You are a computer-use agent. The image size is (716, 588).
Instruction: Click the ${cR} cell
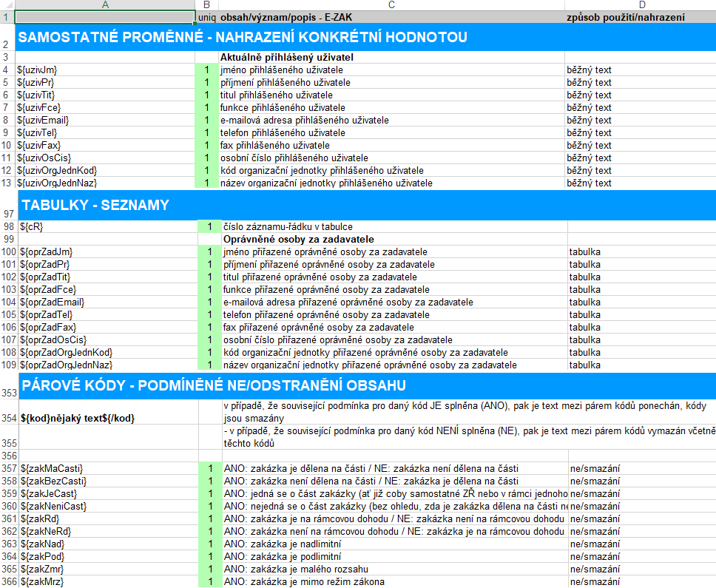point(104,226)
